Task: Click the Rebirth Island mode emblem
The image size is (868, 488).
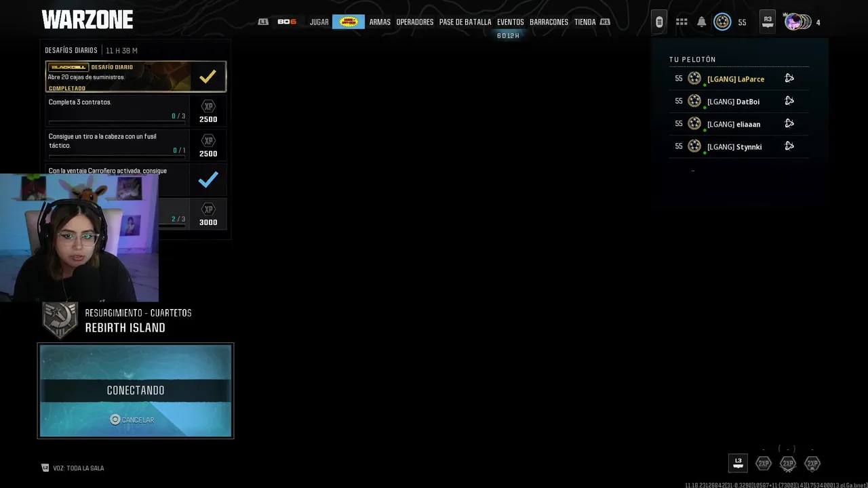Action: pos(59,320)
